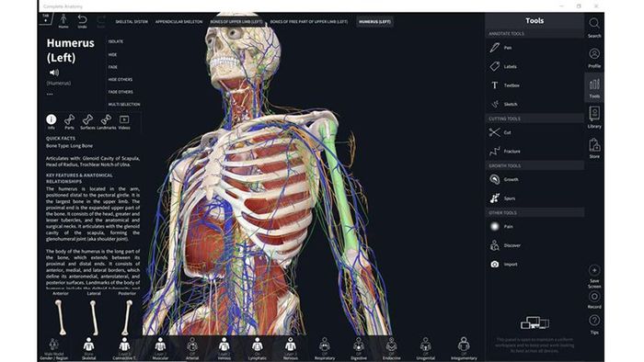
Task: Open the Library sidebar panel
Action: pyautogui.click(x=594, y=118)
